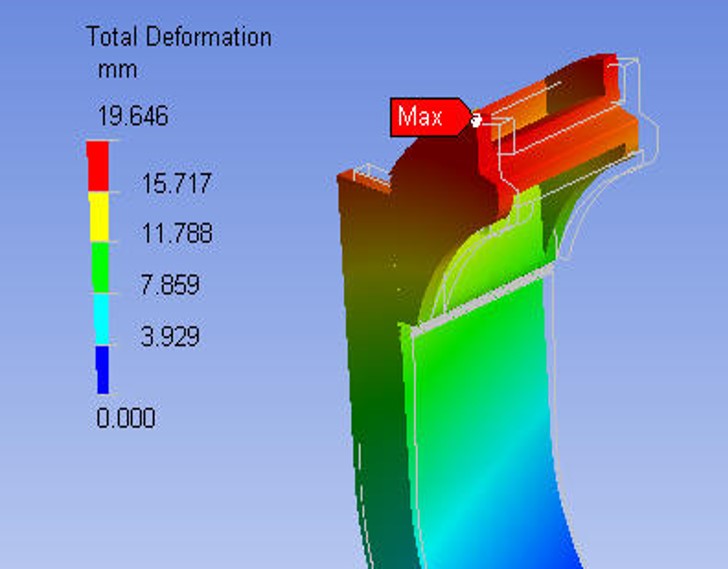Click the Total Deformation legend title

click(x=179, y=38)
